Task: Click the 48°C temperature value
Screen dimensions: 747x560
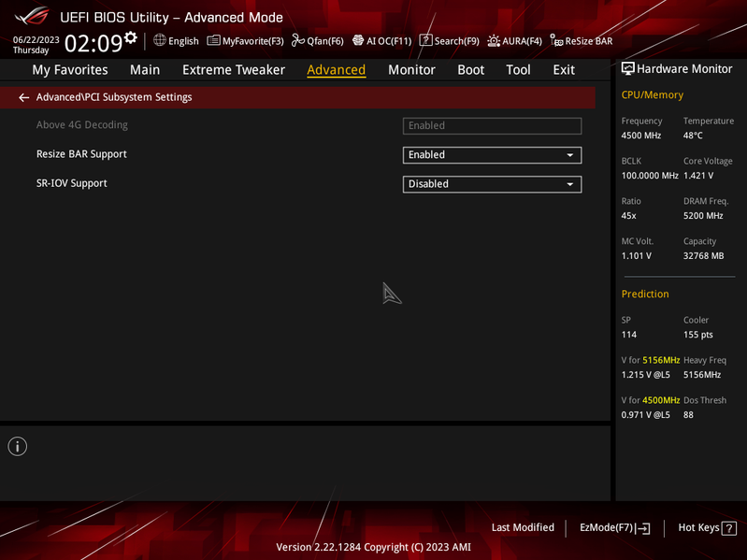Action: coord(693,136)
